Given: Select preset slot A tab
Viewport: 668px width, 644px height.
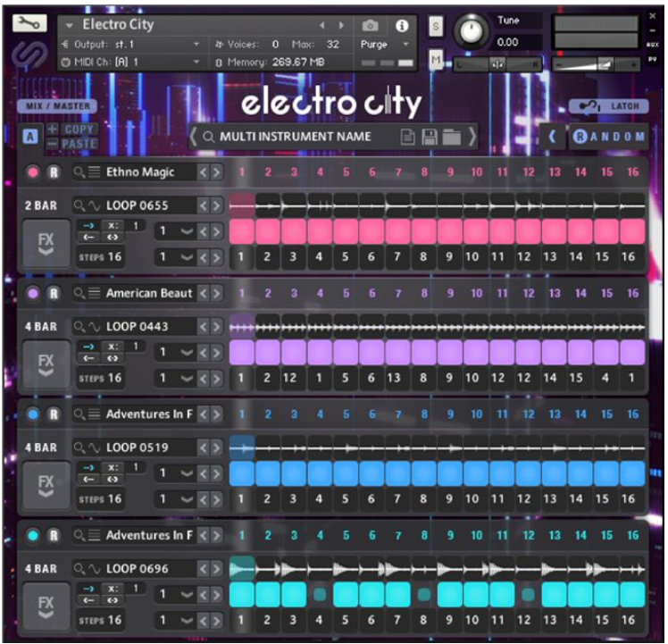Looking at the screenshot, I should tap(30, 137).
